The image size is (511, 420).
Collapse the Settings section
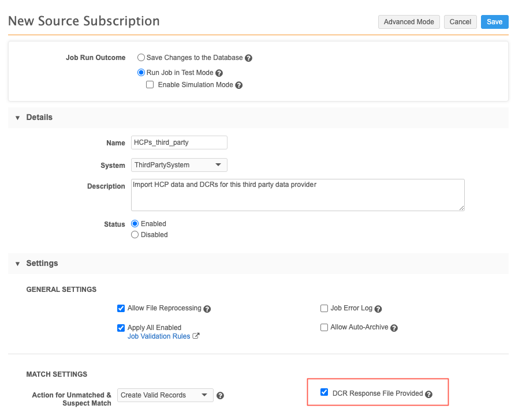[x=17, y=264]
